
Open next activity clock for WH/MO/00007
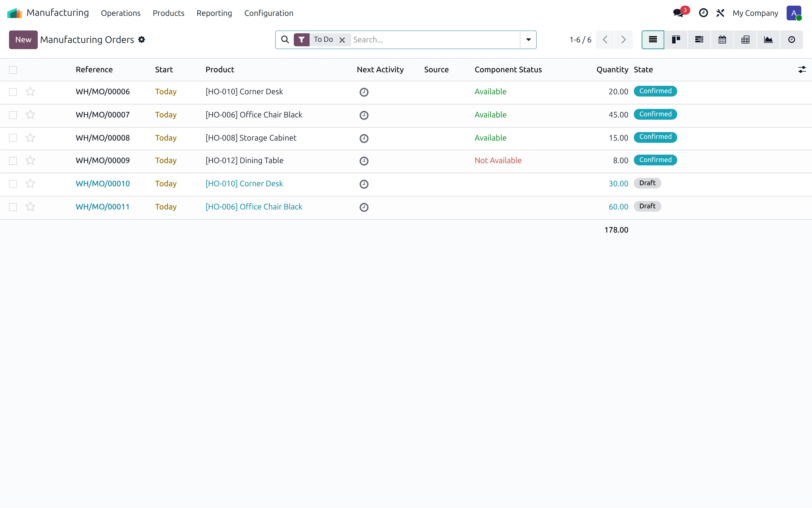click(364, 115)
